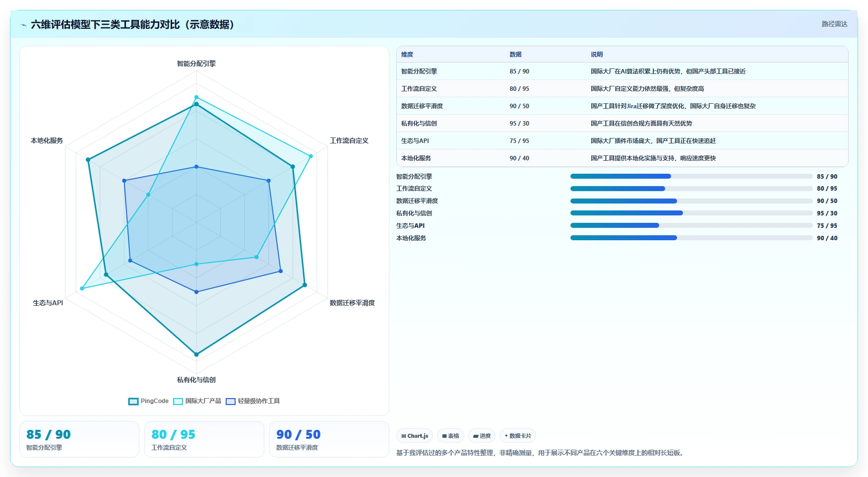Click the 路径雷达 label in header
The width and height of the screenshot is (868, 477).
pos(835,24)
